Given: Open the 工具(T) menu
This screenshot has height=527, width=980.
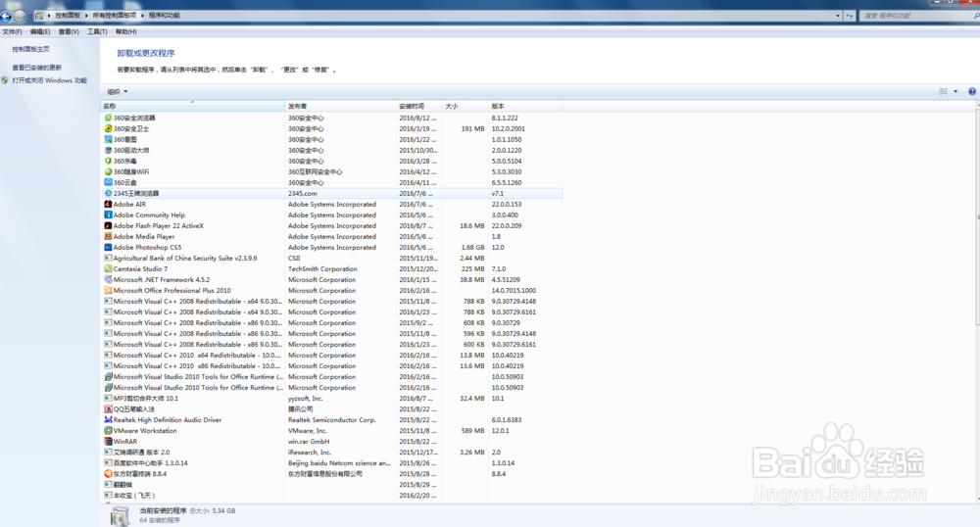Looking at the screenshot, I should pos(97,32).
